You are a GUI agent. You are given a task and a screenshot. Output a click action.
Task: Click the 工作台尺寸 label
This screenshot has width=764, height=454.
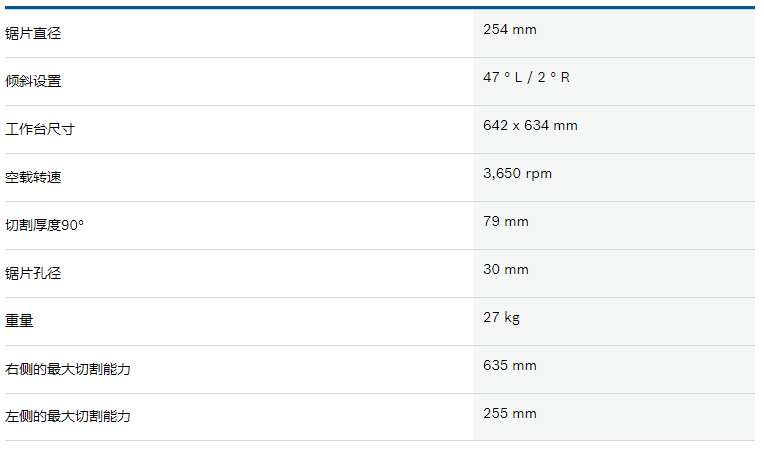(x=40, y=129)
